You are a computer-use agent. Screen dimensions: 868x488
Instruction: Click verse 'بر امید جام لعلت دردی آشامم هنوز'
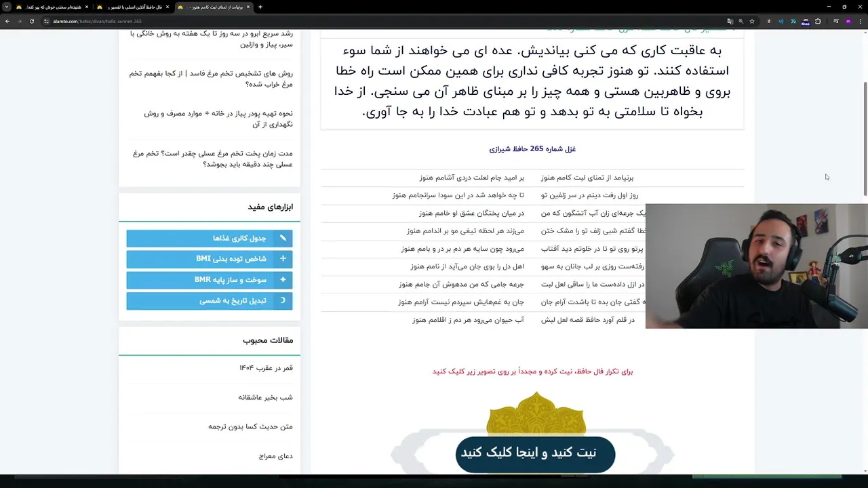[x=471, y=178]
